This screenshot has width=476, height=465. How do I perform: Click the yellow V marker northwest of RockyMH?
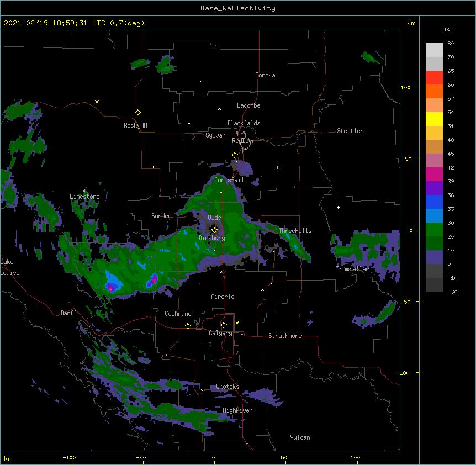[x=97, y=102]
